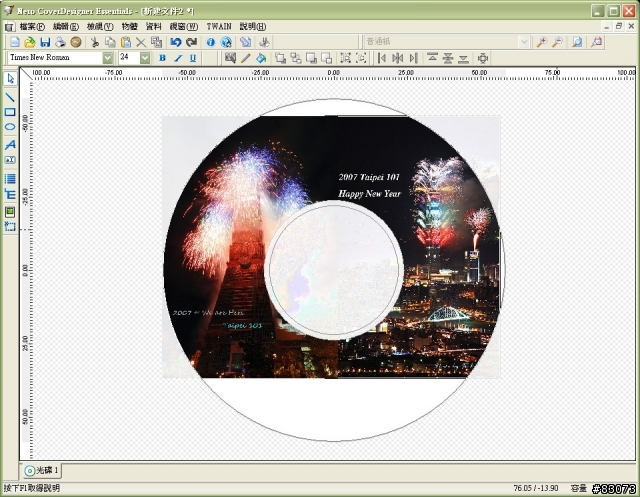Choose the paint bucket fill tool
The width and height of the screenshot is (640, 497).
[x=261, y=58]
